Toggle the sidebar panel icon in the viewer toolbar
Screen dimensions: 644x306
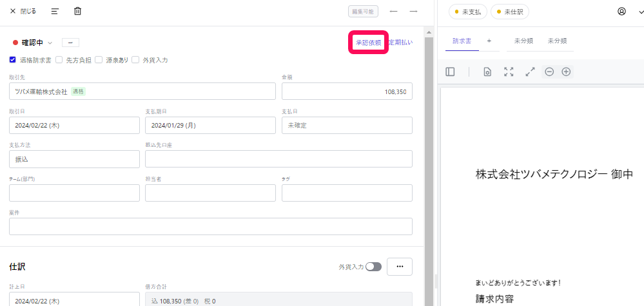[450, 72]
